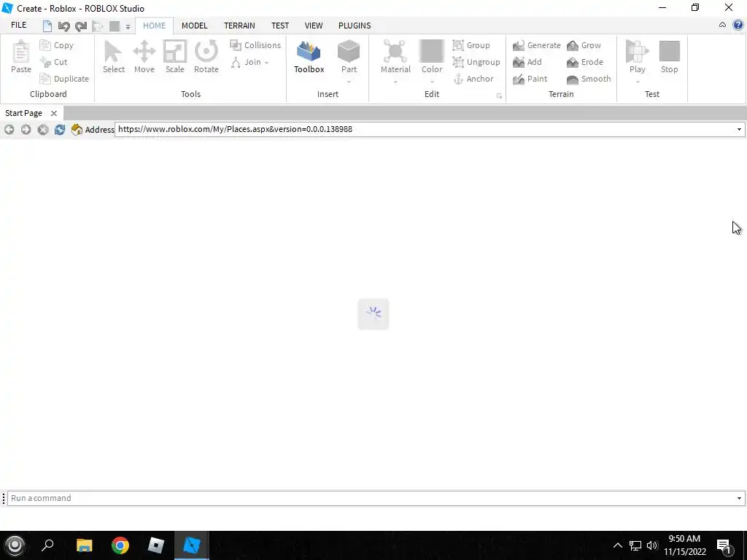Insert a Part with the cube icon
Image resolution: width=747 pixels, height=560 pixels.
[349, 52]
